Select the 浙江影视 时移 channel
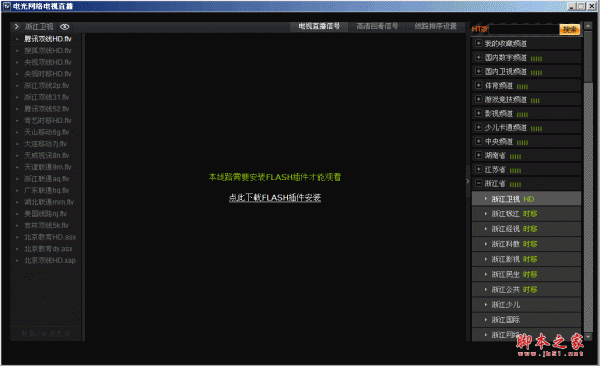Viewport: 600px width, 366px height. [x=527, y=259]
